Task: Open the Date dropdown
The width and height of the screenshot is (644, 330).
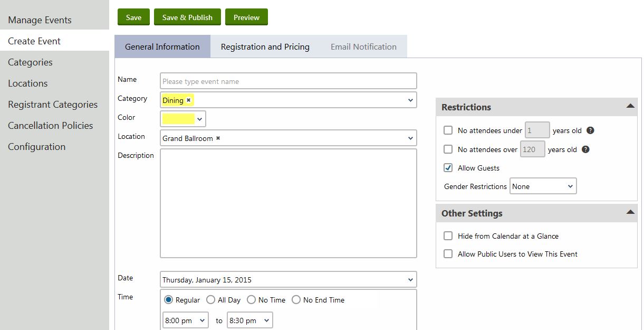Action: 288,280
